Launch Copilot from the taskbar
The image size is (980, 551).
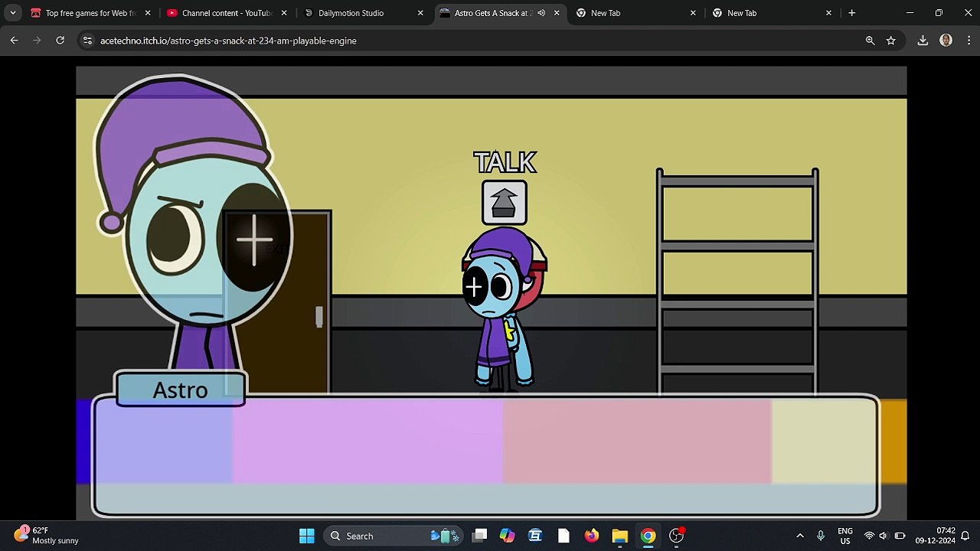coord(507,536)
